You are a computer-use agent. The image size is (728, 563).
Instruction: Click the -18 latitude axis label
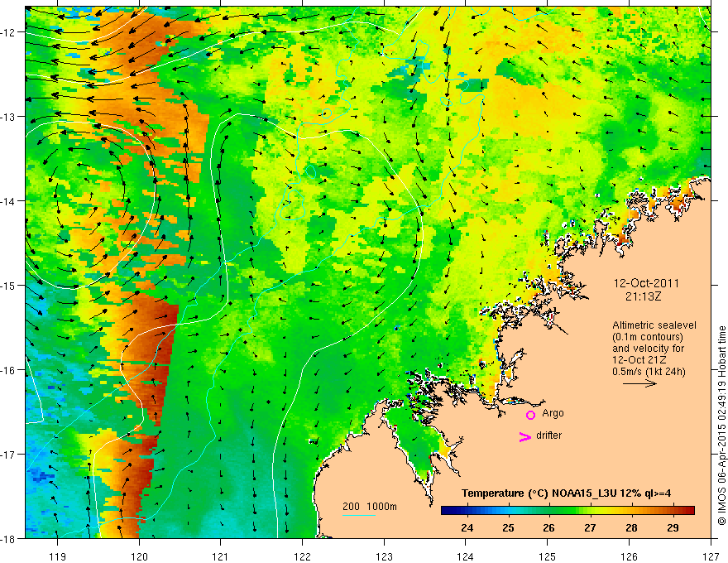coord(8,538)
